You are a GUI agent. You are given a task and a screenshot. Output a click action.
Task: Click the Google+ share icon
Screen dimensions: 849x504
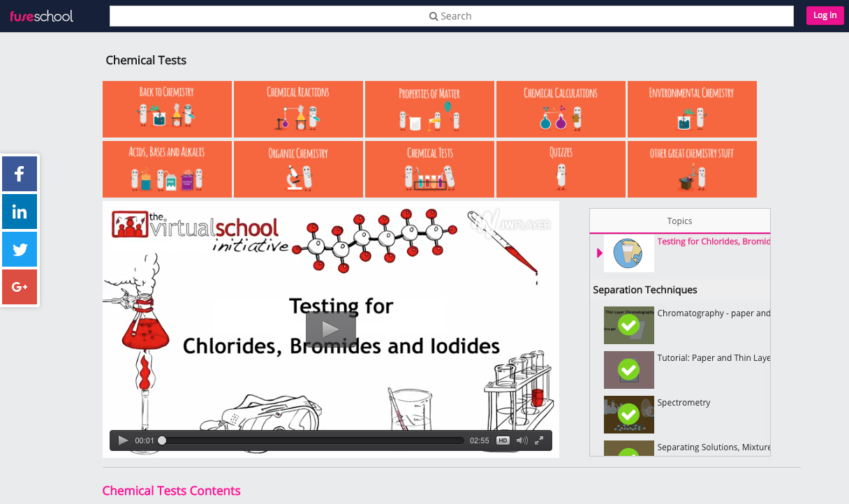click(x=19, y=286)
